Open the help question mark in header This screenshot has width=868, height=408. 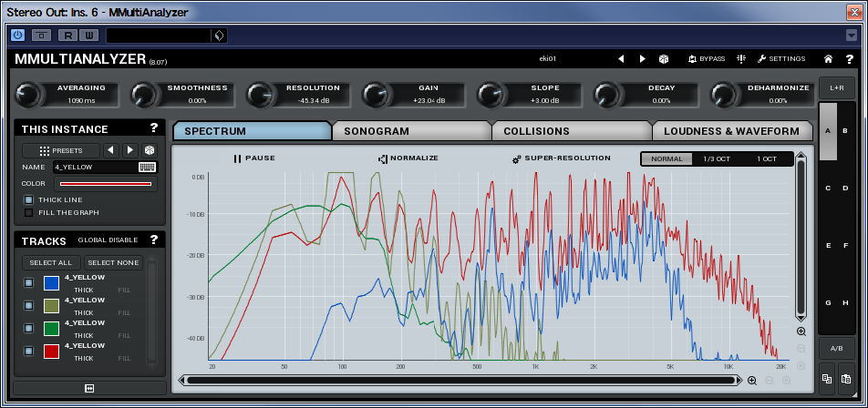point(849,58)
